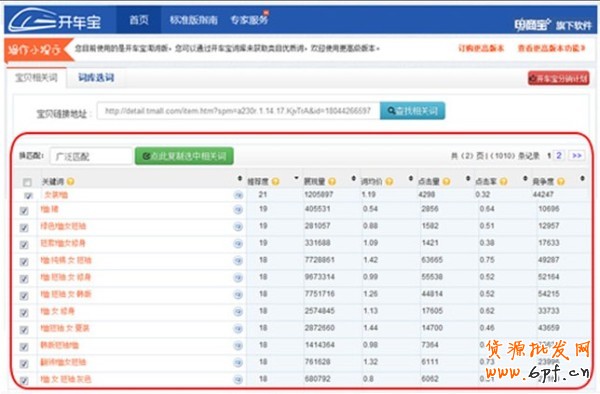Click sort arrow on 展现量 column

(354, 179)
